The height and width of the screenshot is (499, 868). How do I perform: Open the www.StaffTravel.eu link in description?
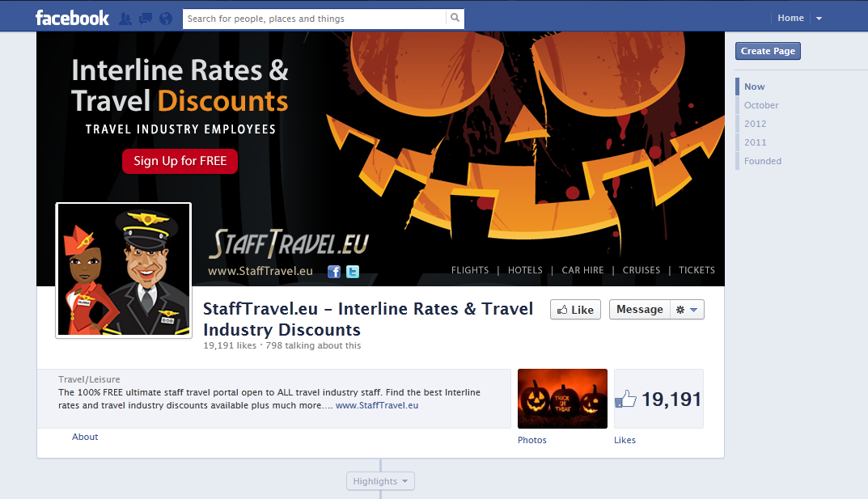tap(377, 405)
